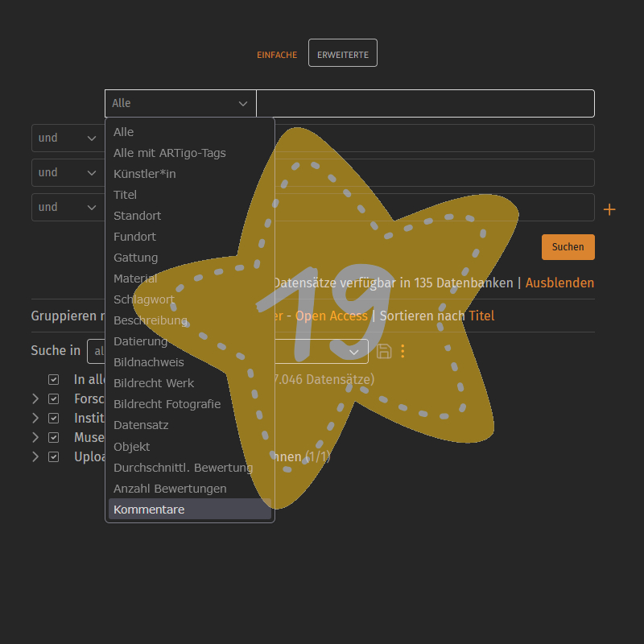The image size is (644, 644).
Task: Expand the Uploa... tree group
Action: pos(35,456)
